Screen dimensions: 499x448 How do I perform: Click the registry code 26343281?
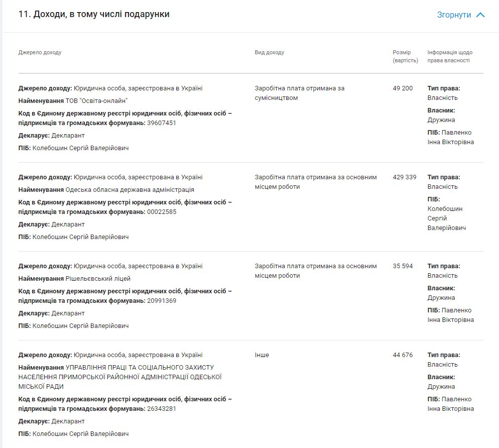click(x=162, y=409)
